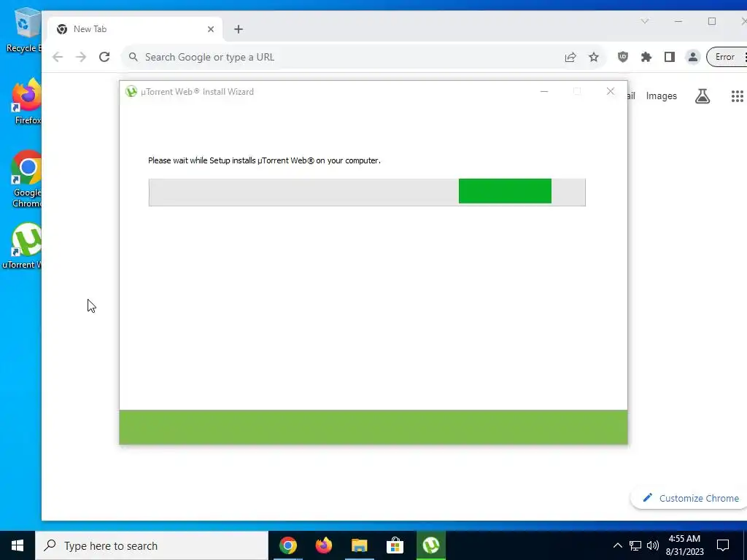Open File Explorer from the taskbar
The image size is (747, 560).
359,545
